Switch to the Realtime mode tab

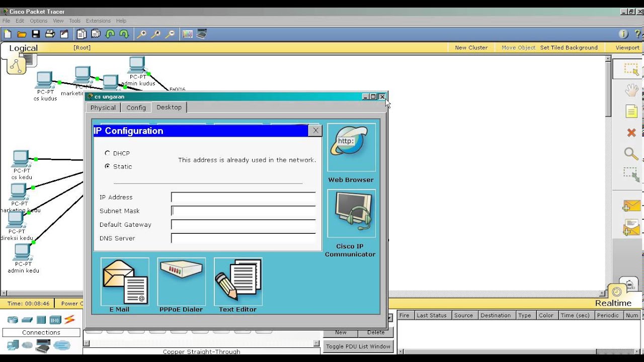point(613,303)
